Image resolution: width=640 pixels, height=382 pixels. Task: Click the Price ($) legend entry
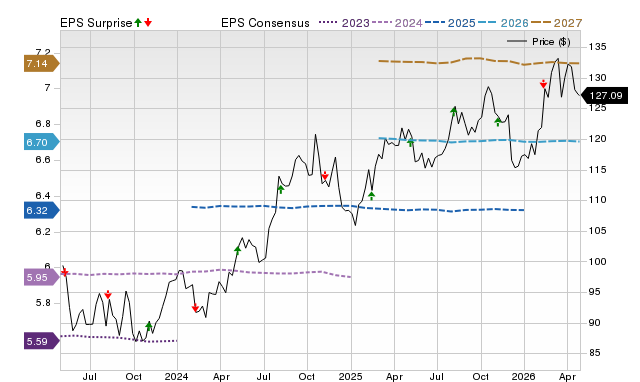click(x=539, y=42)
